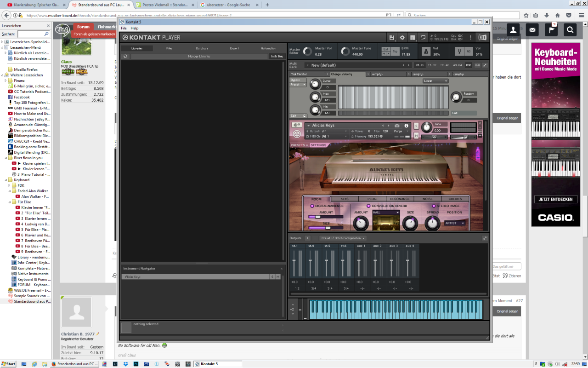Switch to the KEYS tab of Alicia's Keys
The height and width of the screenshot is (368, 588).
[345, 199]
